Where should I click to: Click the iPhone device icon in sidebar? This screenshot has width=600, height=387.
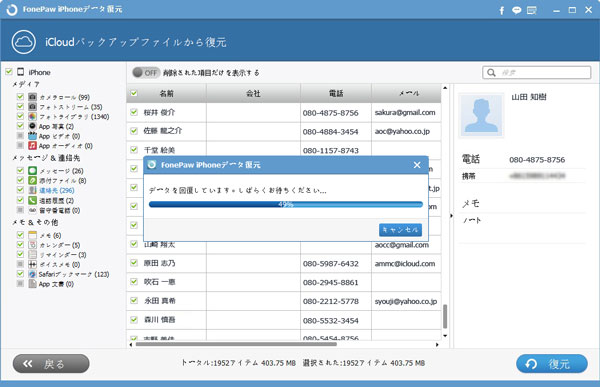click(x=21, y=72)
